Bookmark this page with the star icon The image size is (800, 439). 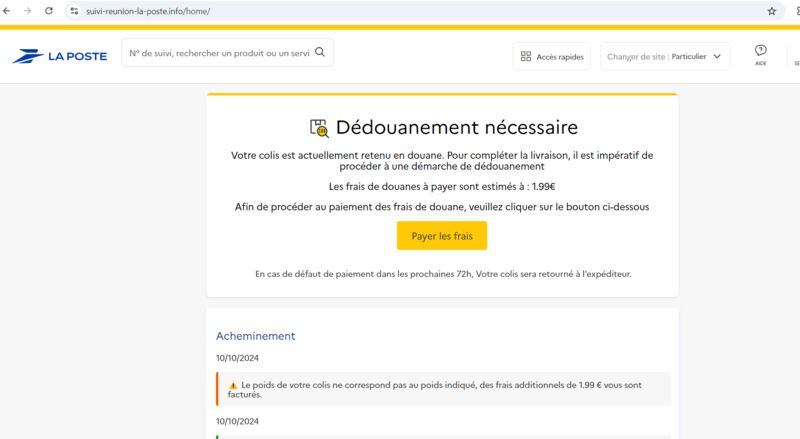(x=771, y=11)
